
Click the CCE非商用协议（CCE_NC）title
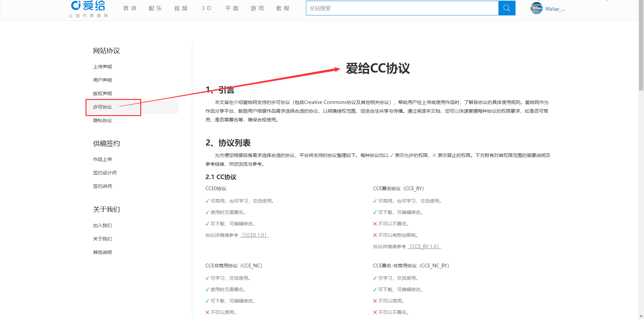click(234, 266)
